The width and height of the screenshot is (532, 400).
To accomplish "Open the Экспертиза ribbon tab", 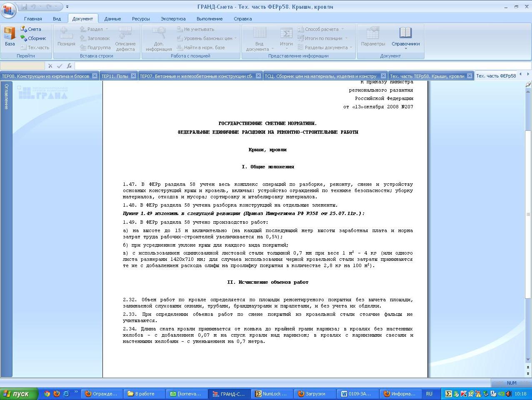I will 173,19.
